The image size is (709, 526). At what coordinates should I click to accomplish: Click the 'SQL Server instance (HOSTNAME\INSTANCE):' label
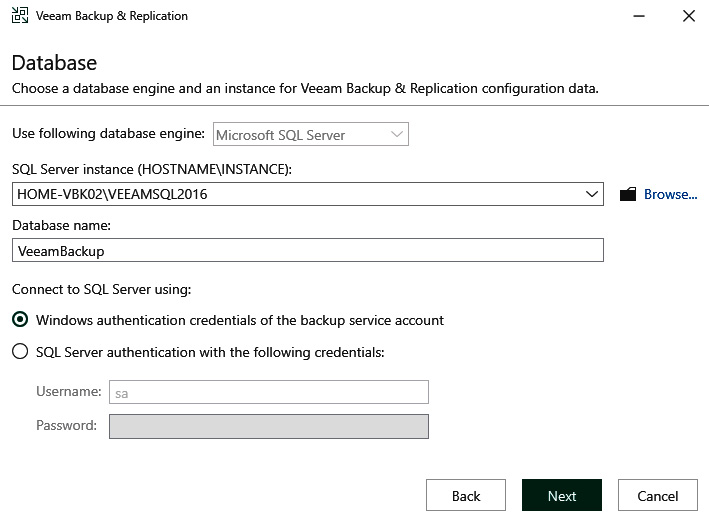tap(152, 169)
